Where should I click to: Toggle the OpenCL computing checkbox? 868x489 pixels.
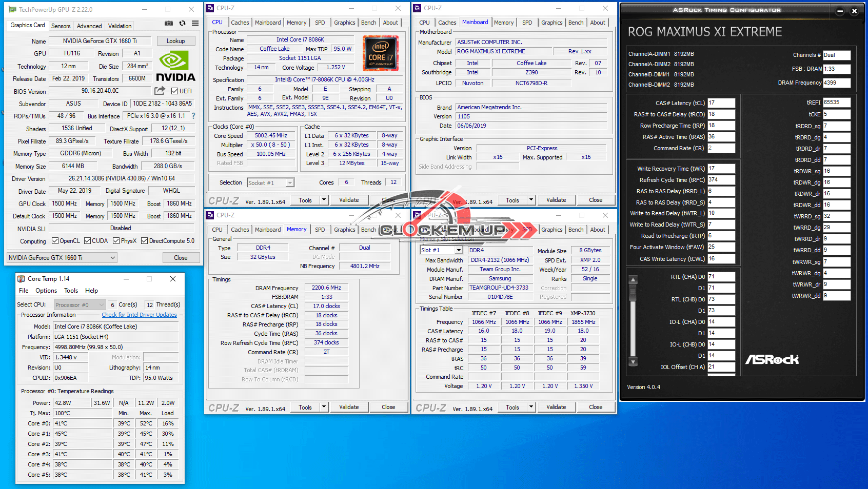(55, 241)
